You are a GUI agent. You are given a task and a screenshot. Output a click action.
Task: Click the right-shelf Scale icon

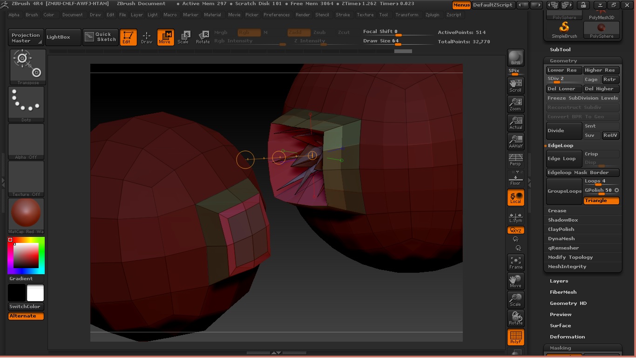(515, 300)
